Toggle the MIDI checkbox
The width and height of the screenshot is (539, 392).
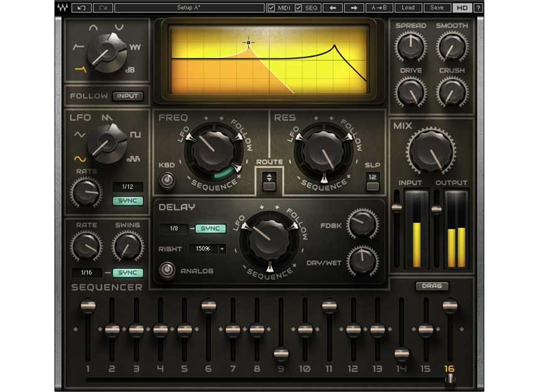pyautogui.click(x=271, y=7)
